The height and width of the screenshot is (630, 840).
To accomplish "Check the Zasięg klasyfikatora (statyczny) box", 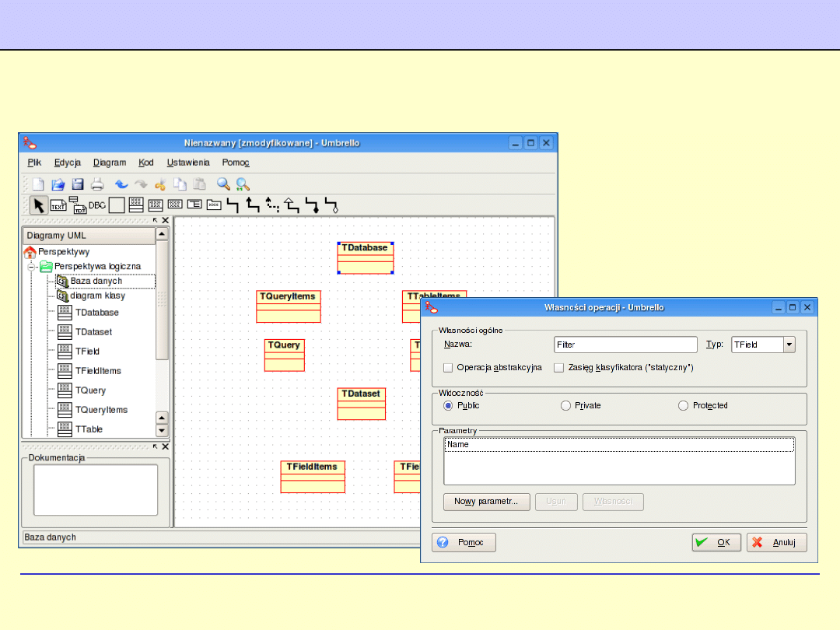I will click(558, 367).
